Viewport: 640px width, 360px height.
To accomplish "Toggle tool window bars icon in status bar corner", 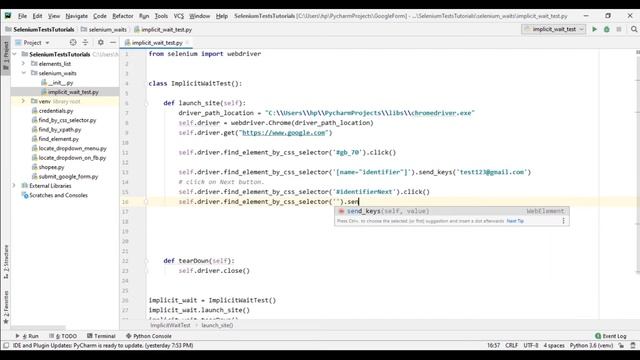I will [6, 346].
